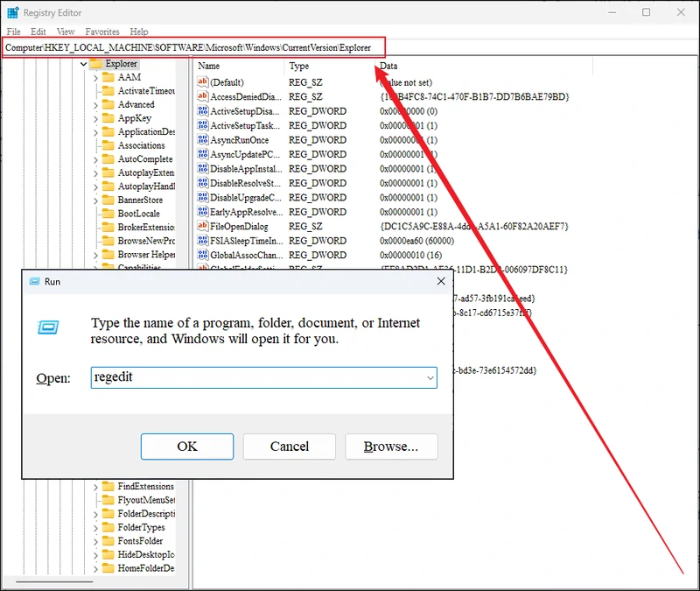This screenshot has height=591, width=700.
Task: Expand the AutoComplete key
Action: tap(95, 160)
